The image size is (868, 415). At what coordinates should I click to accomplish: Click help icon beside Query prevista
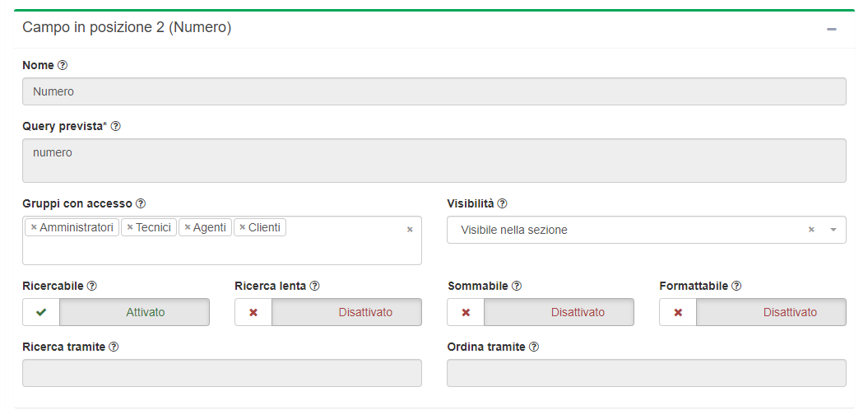[x=116, y=126]
